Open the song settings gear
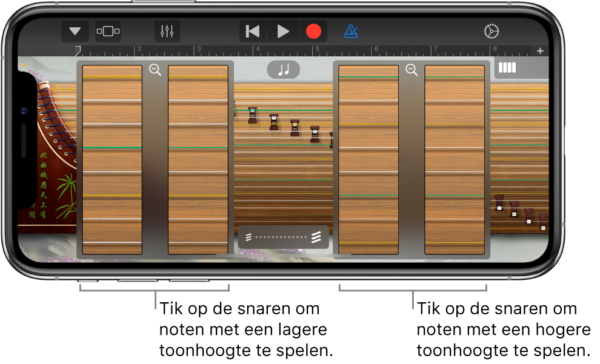 point(492,31)
